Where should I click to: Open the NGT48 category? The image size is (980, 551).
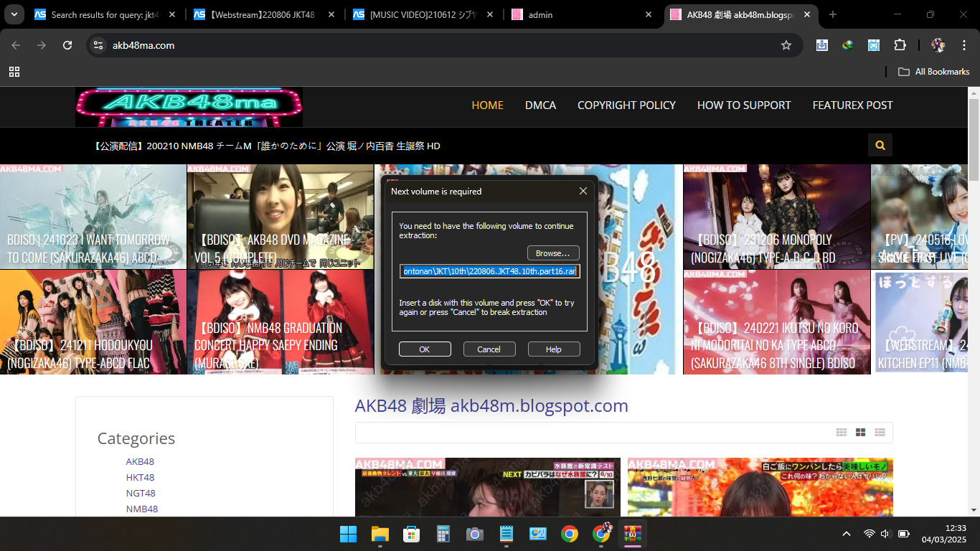(x=141, y=493)
